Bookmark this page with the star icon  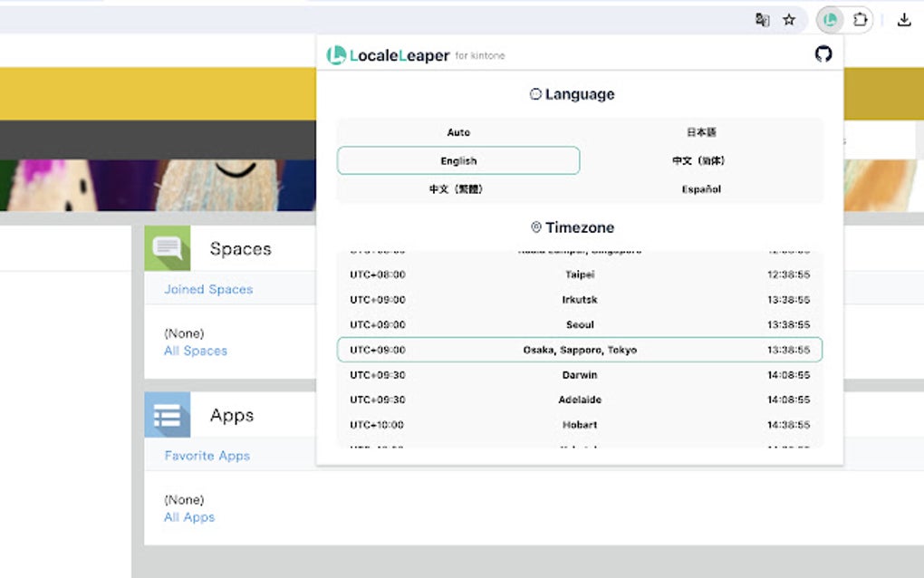789,20
